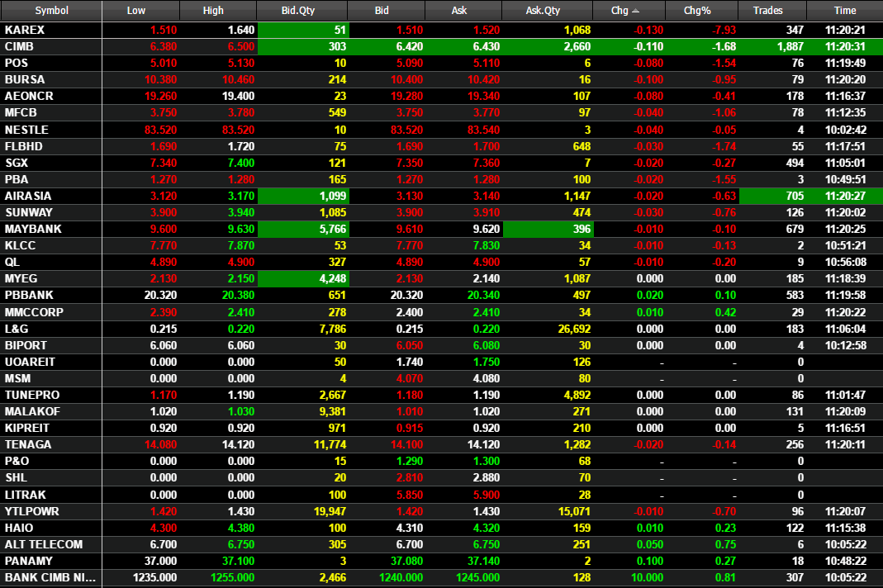The image size is (883, 588).
Task: Select the FLBHD symbol
Action: [24, 146]
